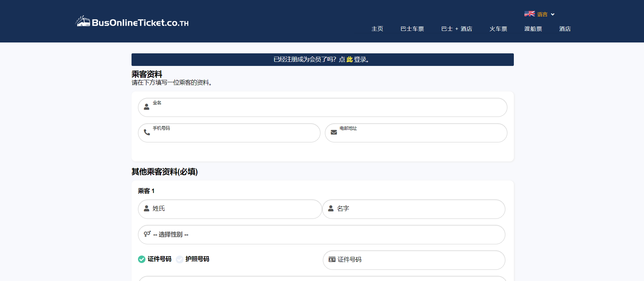Go to 主页 in the navigation
The image size is (644, 281).
pos(377,29)
